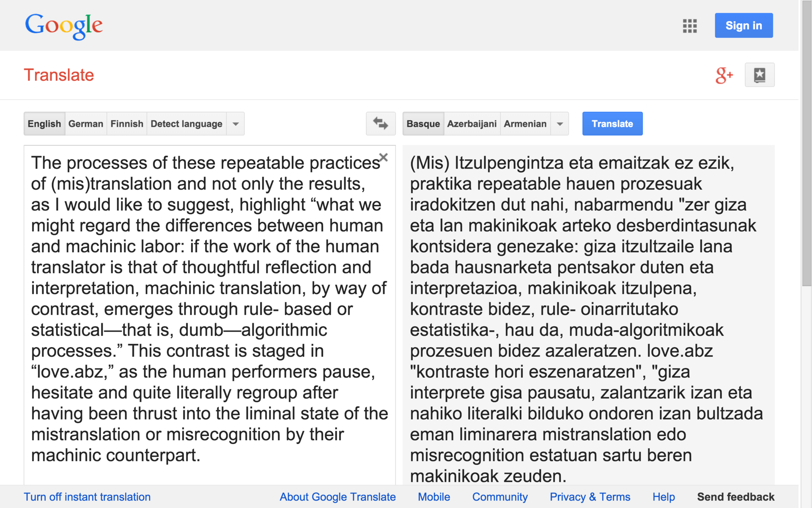Viewport: 812px width, 508px height.
Task: Open the Phrasebook star icon
Action: click(760, 75)
